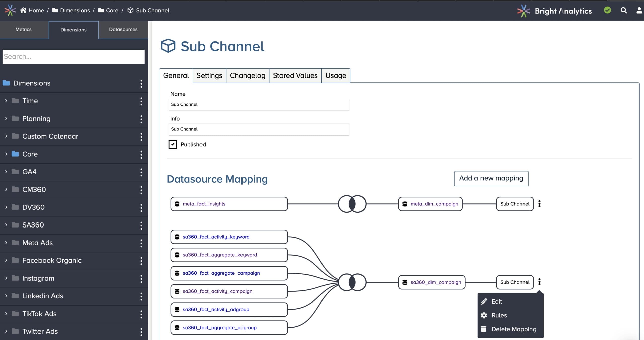Viewport: 644px width, 340px height.
Task: Click the green status check icon
Action: (607, 10)
